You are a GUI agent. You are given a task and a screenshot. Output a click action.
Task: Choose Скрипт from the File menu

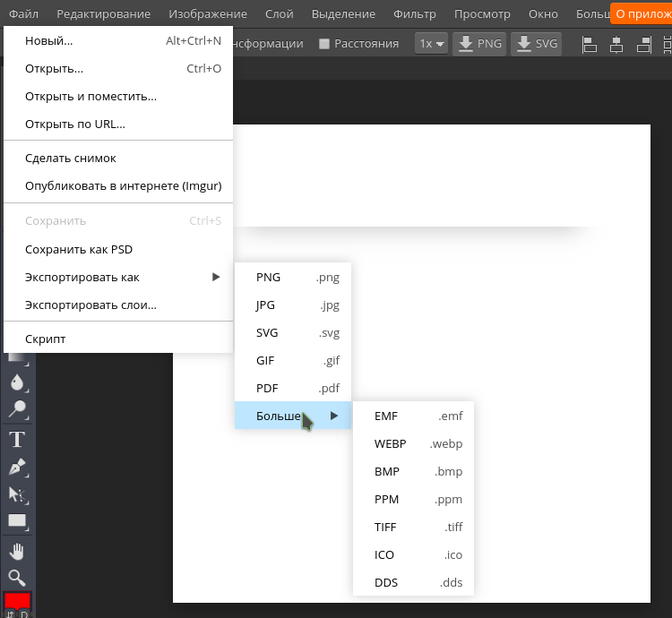pos(118,339)
